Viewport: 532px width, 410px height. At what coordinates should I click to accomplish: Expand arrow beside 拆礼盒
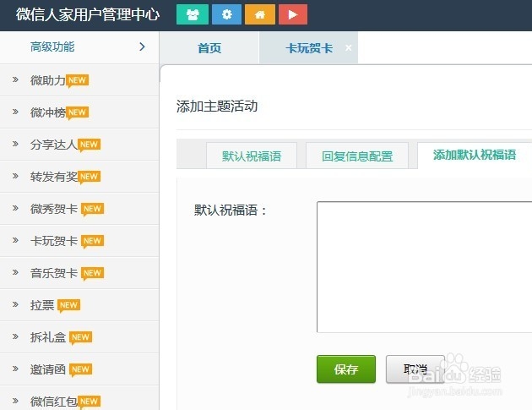pos(15,336)
